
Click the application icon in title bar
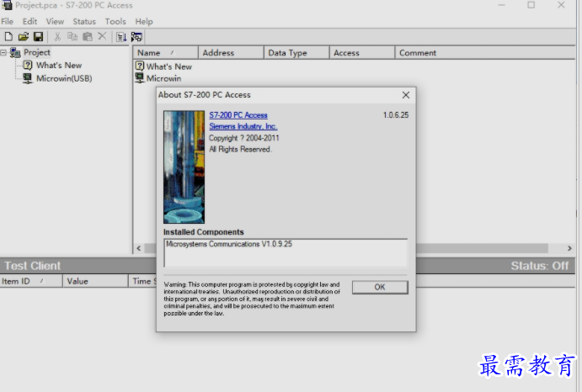coord(7,5)
